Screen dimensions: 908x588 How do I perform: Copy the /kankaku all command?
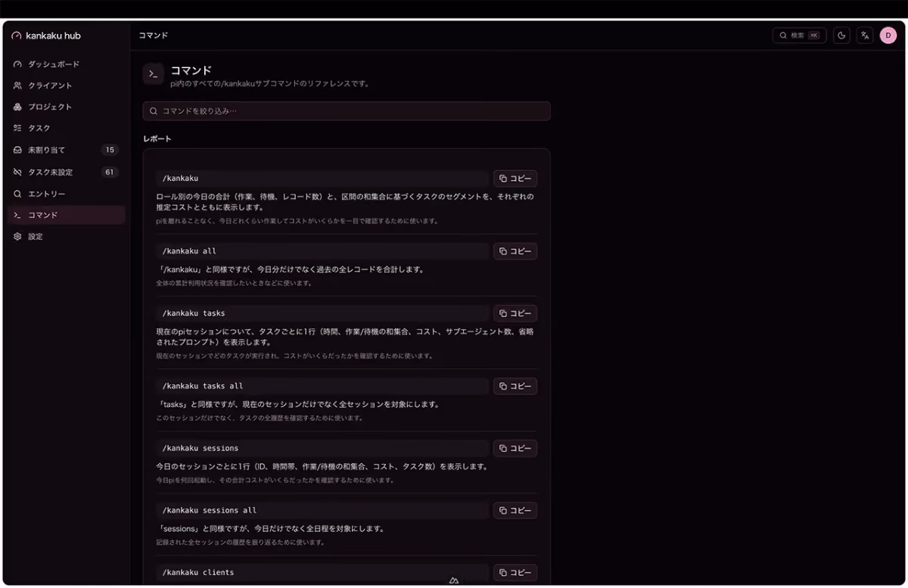[x=515, y=251]
